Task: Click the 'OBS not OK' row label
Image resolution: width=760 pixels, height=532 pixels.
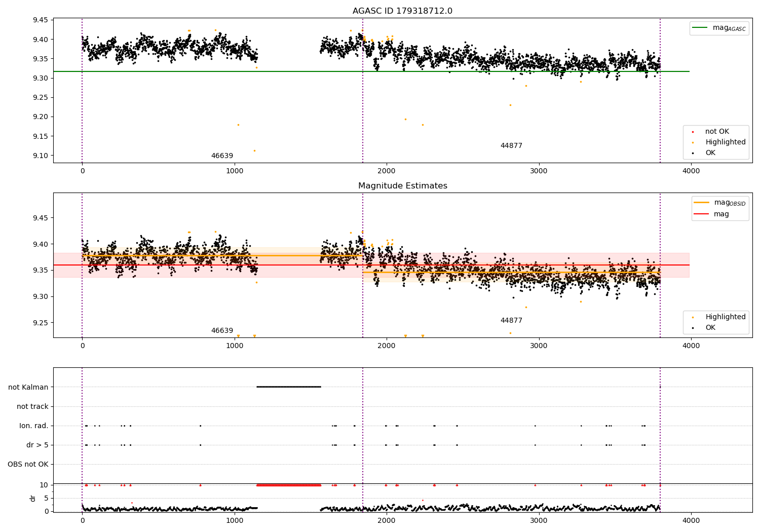Action: (x=28, y=464)
